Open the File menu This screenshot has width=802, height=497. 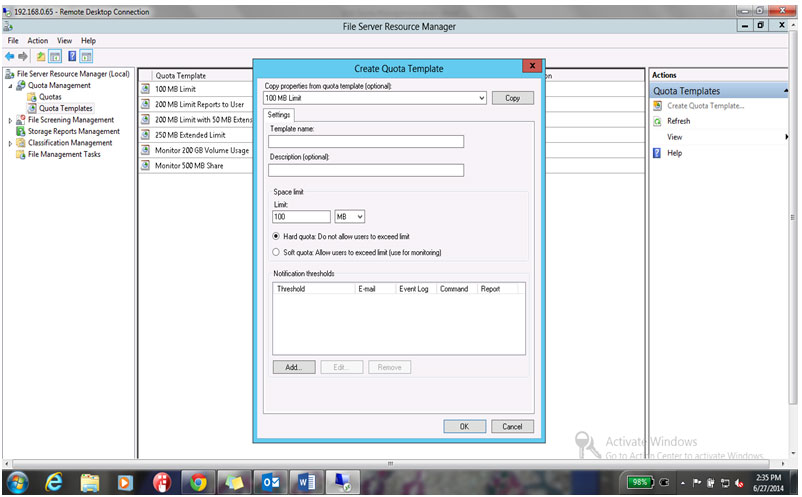13,40
